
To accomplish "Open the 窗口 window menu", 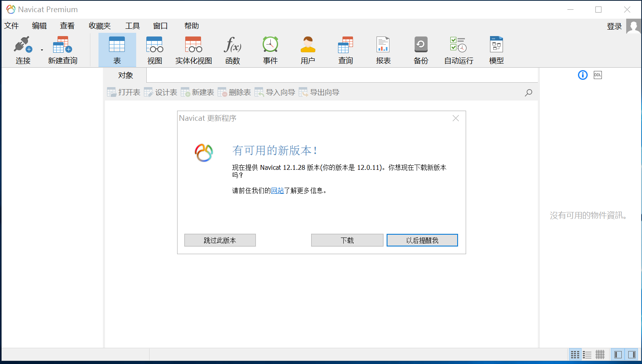I will pyautogui.click(x=160, y=26).
